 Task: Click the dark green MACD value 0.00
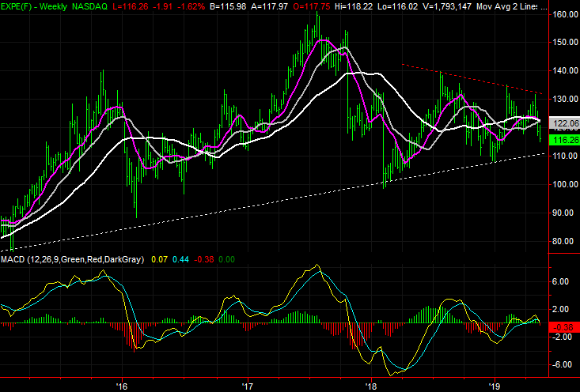click(226, 259)
